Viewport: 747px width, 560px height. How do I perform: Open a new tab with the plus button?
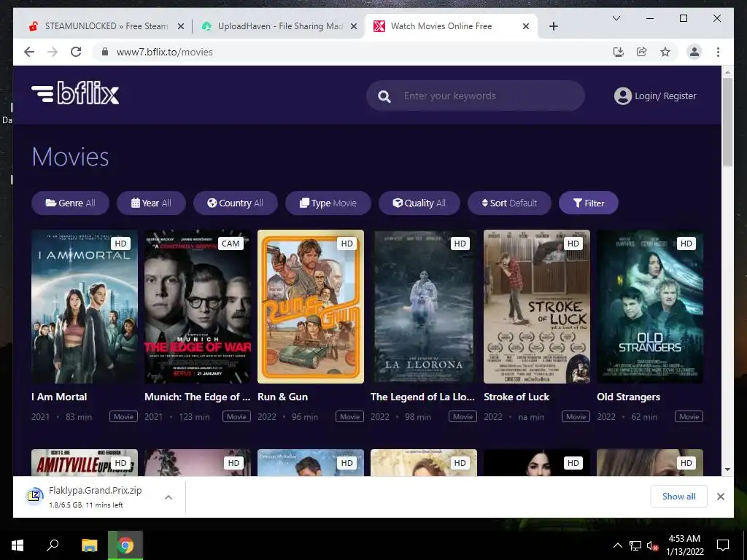point(553,26)
